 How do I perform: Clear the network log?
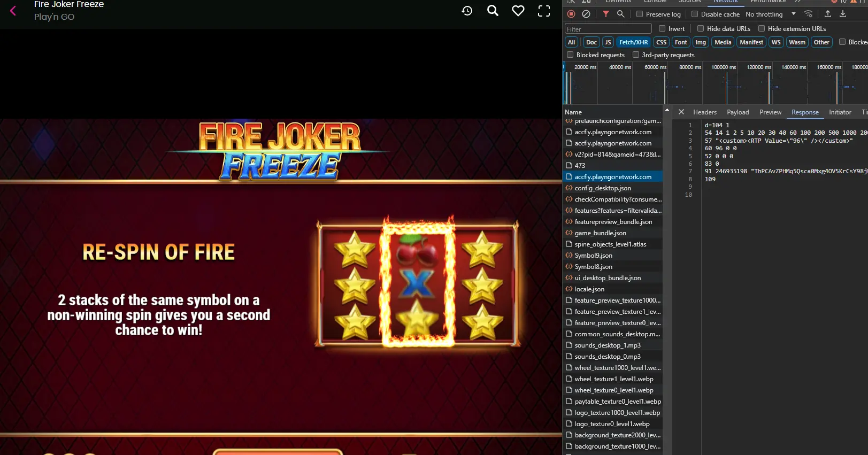coord(586,14)
